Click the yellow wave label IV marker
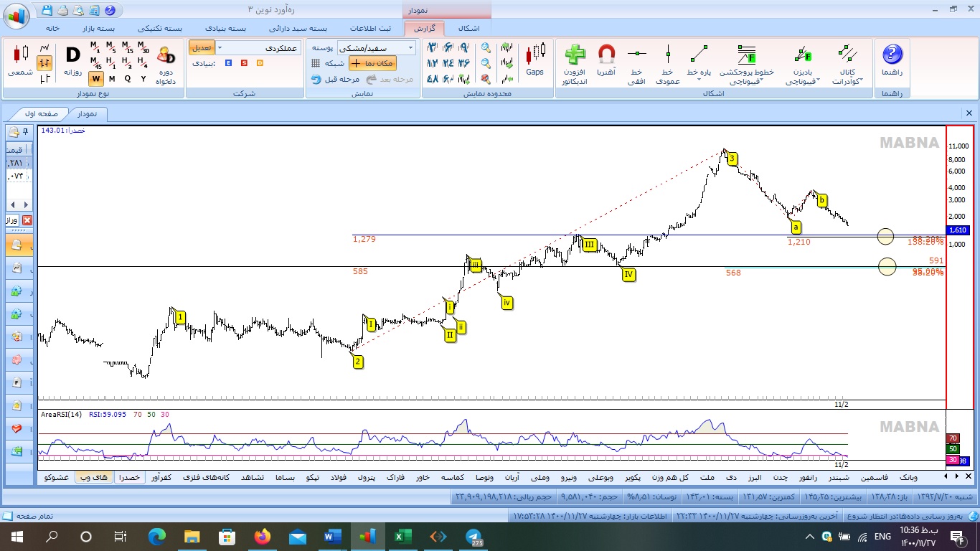The height and width of the screenshot is (551, 980). pos(628,274)
